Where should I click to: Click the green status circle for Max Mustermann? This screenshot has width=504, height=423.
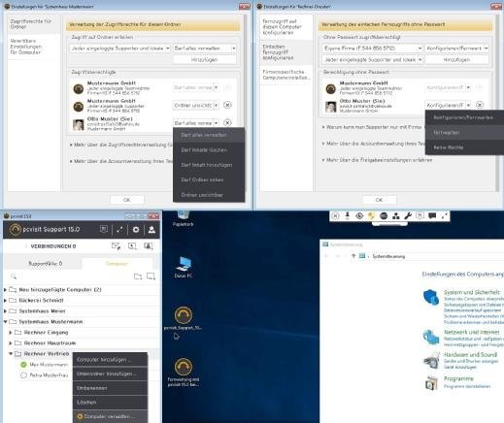tap(23, 365)
